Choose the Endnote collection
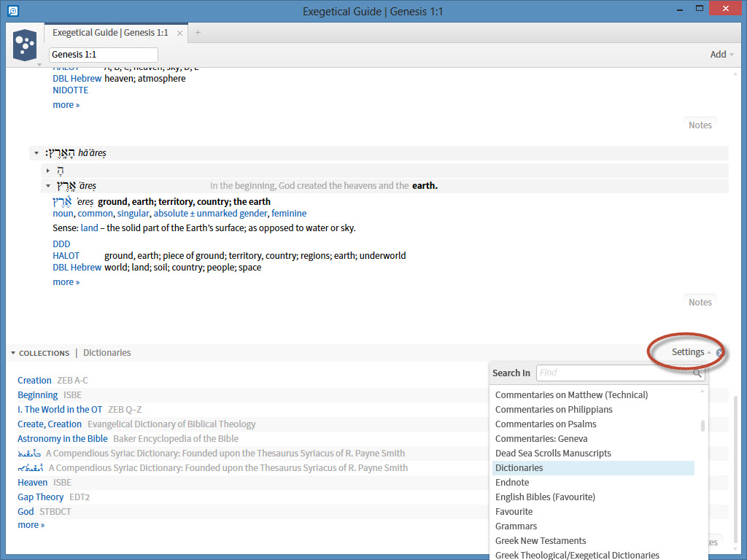The width and height of the screenshot is (747, 560). click(x=512, y=483)
